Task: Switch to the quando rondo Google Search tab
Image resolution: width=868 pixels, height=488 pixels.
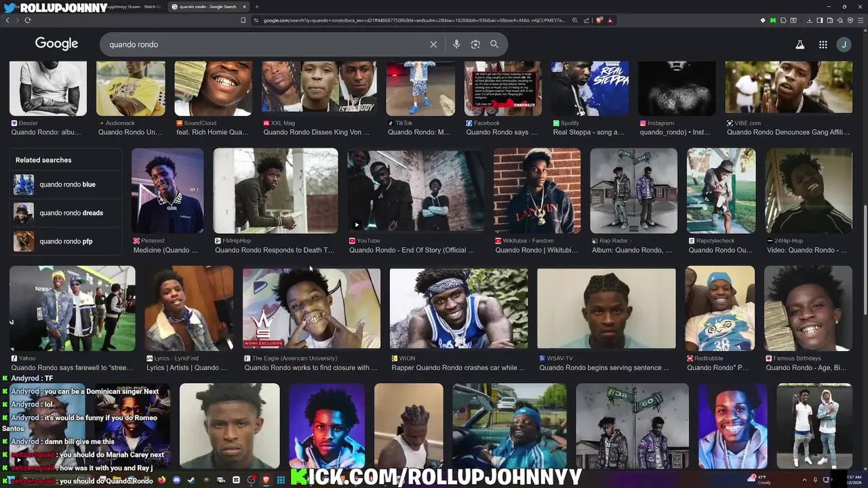Action: 207,7
